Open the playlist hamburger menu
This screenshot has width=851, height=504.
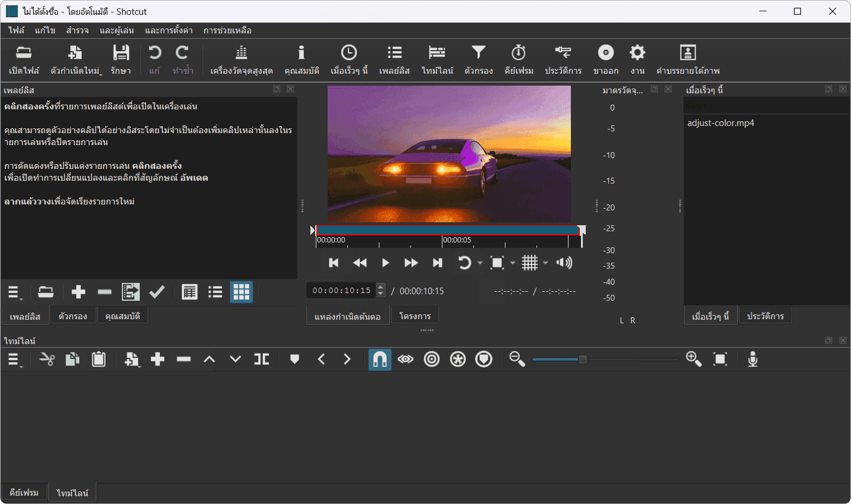pos(14,292)
